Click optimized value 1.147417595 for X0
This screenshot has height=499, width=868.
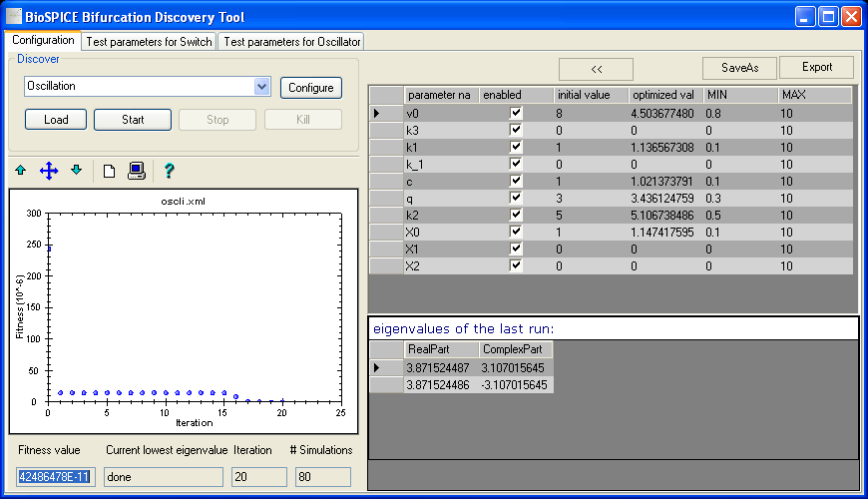pyautogui.click(x=665, y=233)
